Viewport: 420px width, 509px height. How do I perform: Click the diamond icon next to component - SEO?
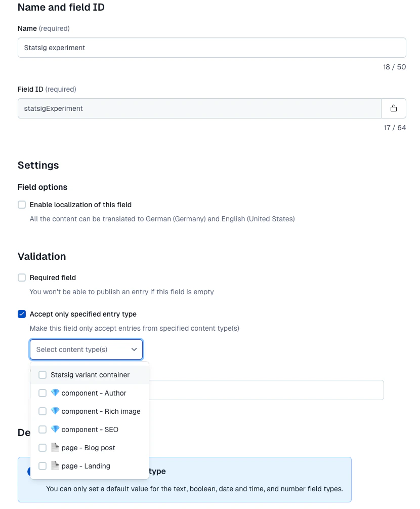[55, 429]
